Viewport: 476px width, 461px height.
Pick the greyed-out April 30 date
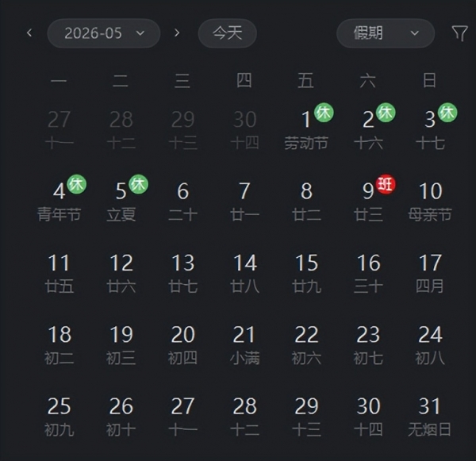click(244, 129)
